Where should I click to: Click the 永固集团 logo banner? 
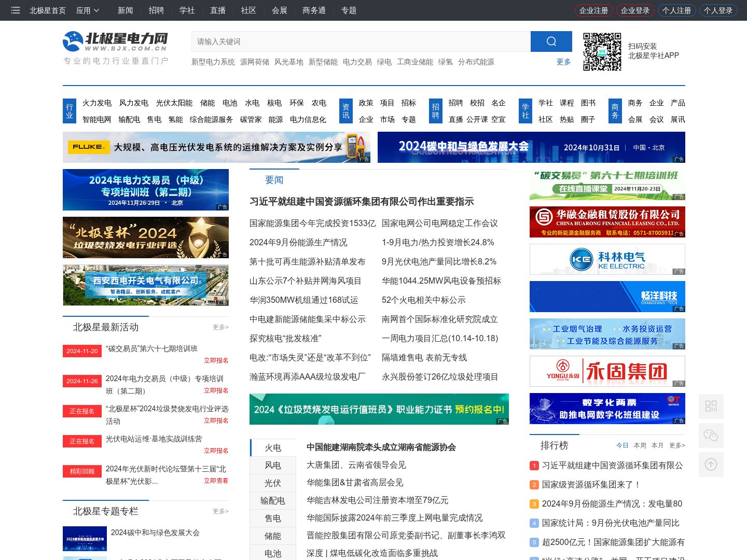point(607,371)
